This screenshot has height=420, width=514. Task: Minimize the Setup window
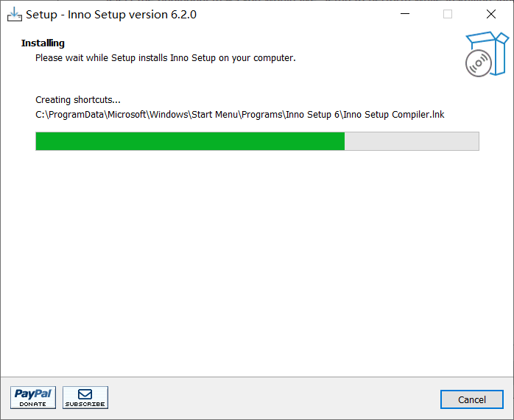pyautogui.click(x=405, y=14)
